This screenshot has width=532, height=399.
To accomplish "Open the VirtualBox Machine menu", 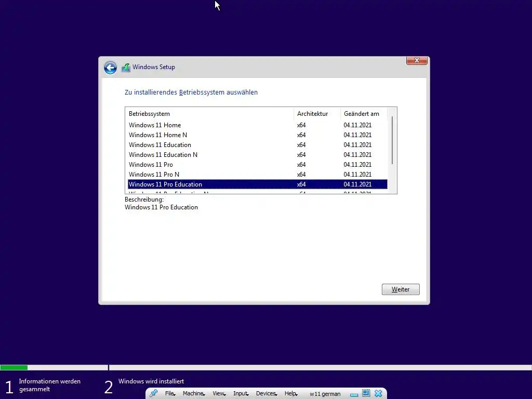I will click(x=194, y=394).
